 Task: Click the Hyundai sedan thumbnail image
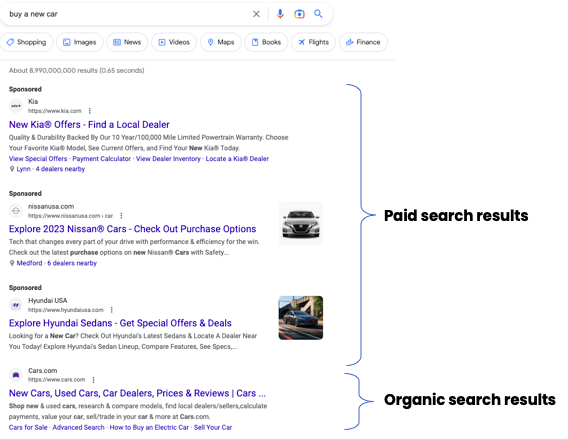[x=301, y=318]
